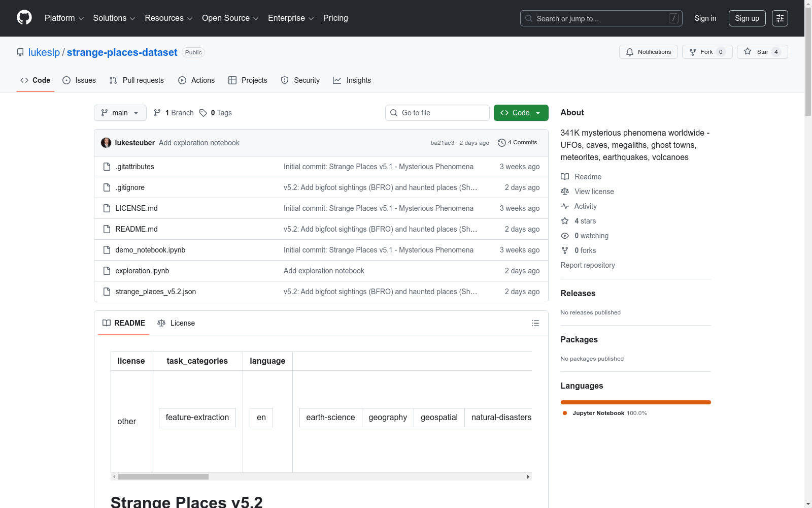Click the right arrow of table scrollbar
This screenshot has width=812, height=508.
point(528,477)
